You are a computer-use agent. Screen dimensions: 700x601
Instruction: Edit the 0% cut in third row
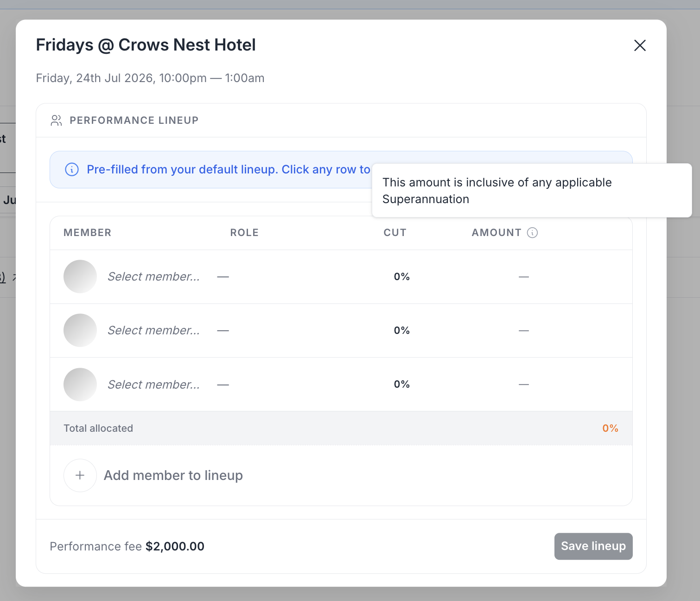401,384
